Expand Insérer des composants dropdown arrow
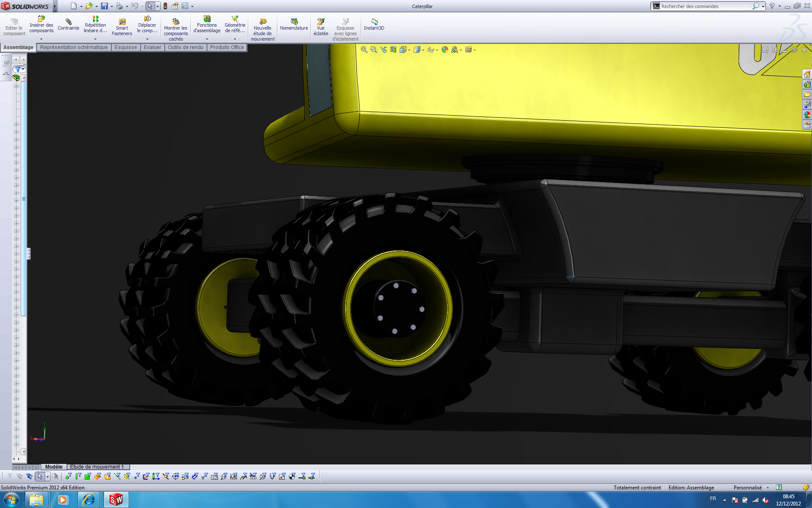The image size is (812, 508). point(41,39)
